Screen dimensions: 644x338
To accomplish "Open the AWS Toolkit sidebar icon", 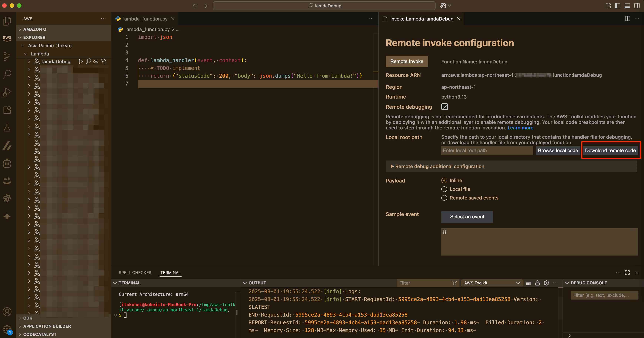I will click(x=7, y=38).
